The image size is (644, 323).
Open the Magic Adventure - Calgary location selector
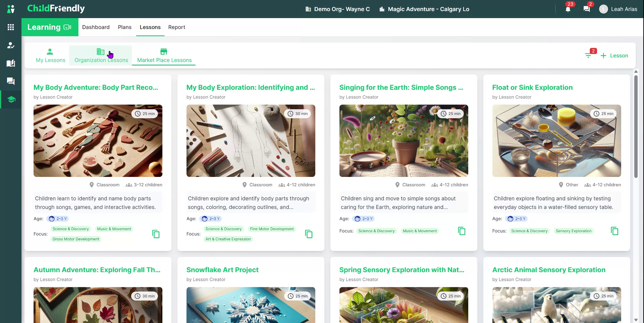point(424,9)
